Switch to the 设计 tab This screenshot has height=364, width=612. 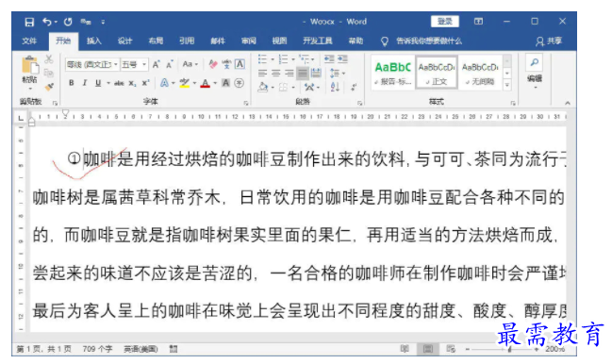[124, 41]
